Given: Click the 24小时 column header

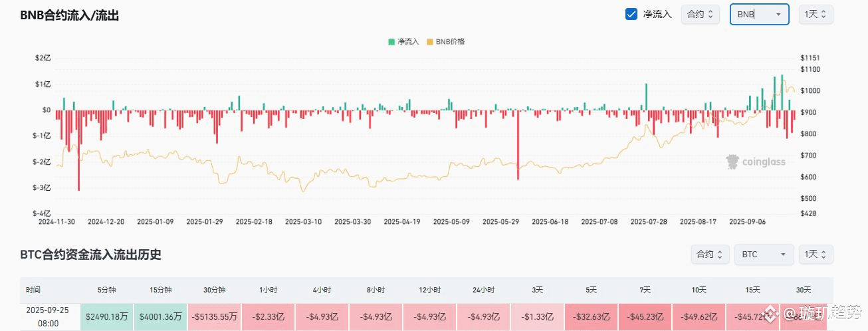Looking at the screenshot, I should (484, 290).
